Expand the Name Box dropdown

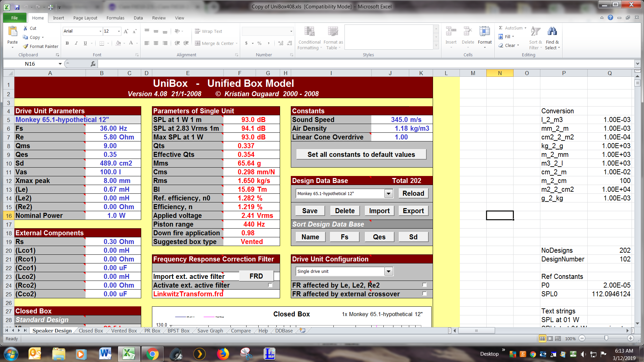pos(60,64)
